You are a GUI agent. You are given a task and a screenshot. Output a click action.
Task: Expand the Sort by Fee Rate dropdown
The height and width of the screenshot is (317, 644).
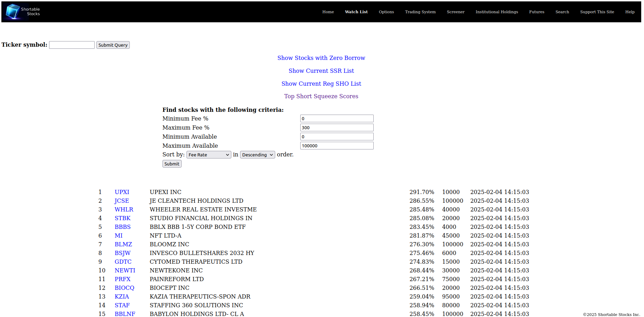[x=209, y=155]
